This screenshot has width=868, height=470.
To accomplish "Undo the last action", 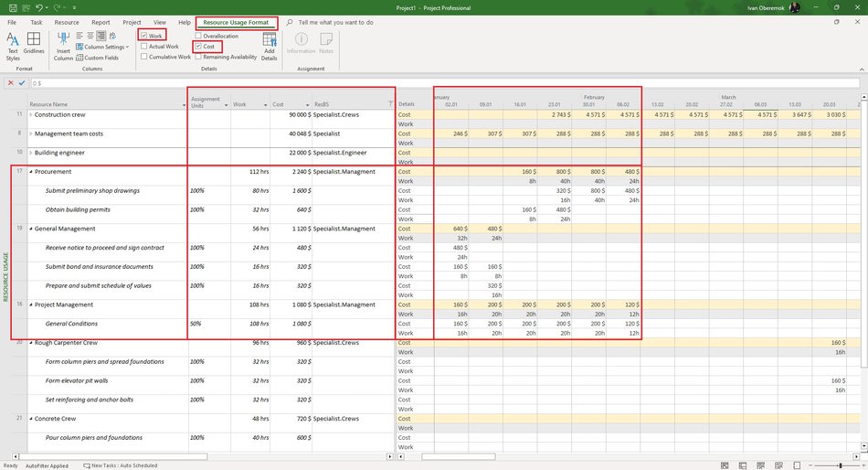I will 38,7.
